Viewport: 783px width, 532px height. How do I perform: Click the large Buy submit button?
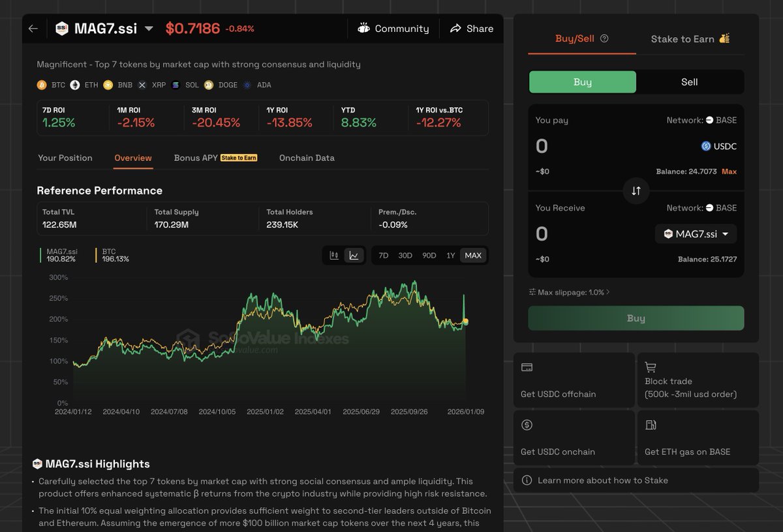click(x=636, y=318)
